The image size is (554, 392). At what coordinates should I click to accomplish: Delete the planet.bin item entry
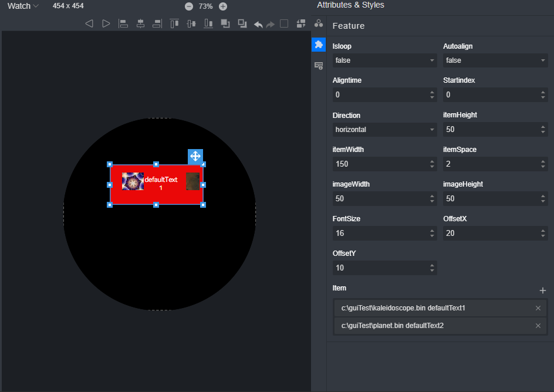pyautogui.click(x=538, y=326)
